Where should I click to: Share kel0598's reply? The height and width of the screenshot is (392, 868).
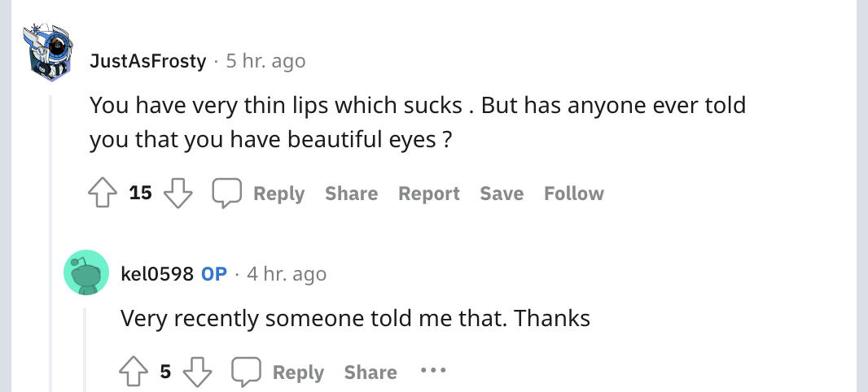click(370, 372)
